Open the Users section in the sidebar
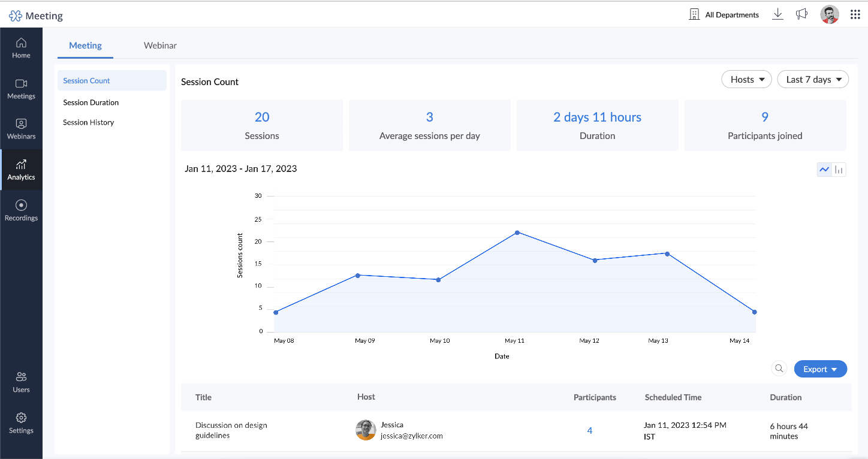This screenshot has height=459, width=868. (21, 382)
